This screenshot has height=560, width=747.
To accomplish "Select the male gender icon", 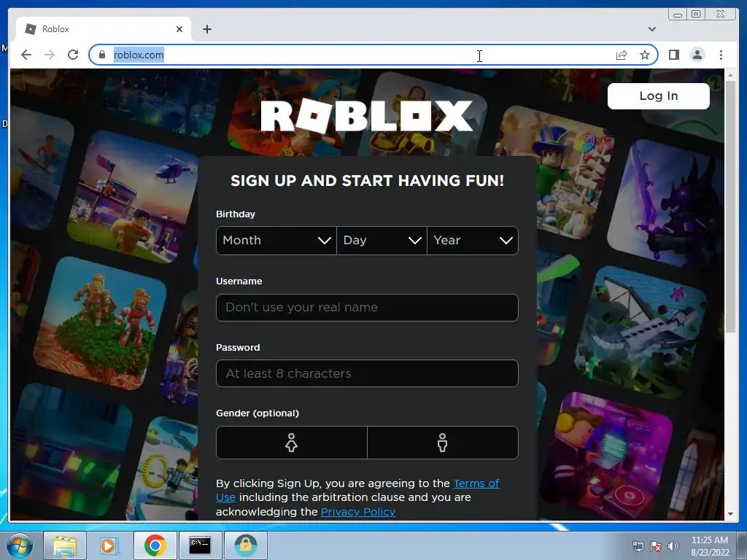I will tap(443, 443).
